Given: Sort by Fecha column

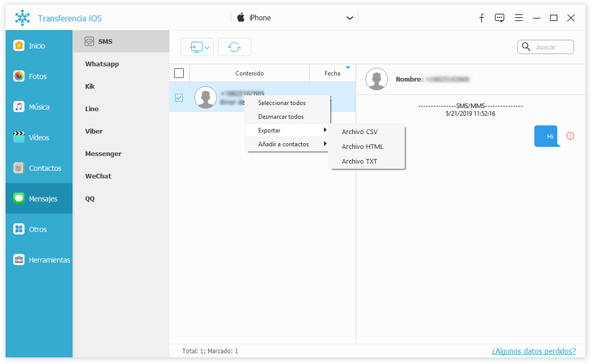Looking at the screenshot, I should coord(332,73).
